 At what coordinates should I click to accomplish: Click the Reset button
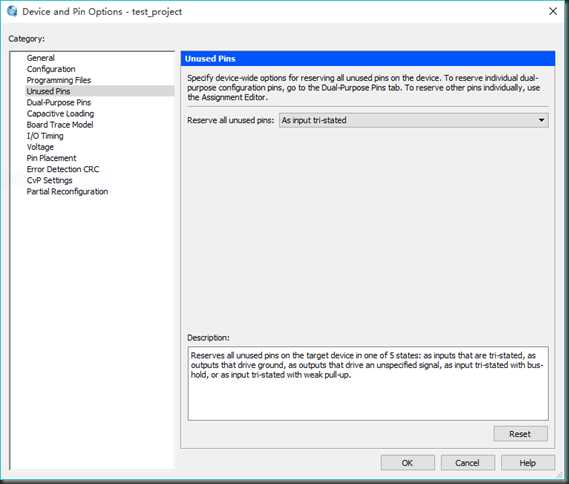click(520, 434)
